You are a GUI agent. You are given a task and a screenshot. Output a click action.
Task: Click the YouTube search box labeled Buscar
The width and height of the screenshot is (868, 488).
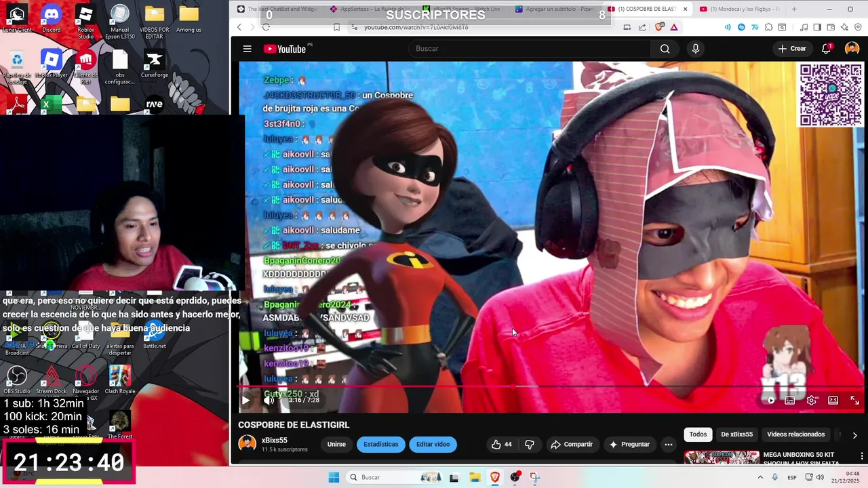click(x=529, y=49)
